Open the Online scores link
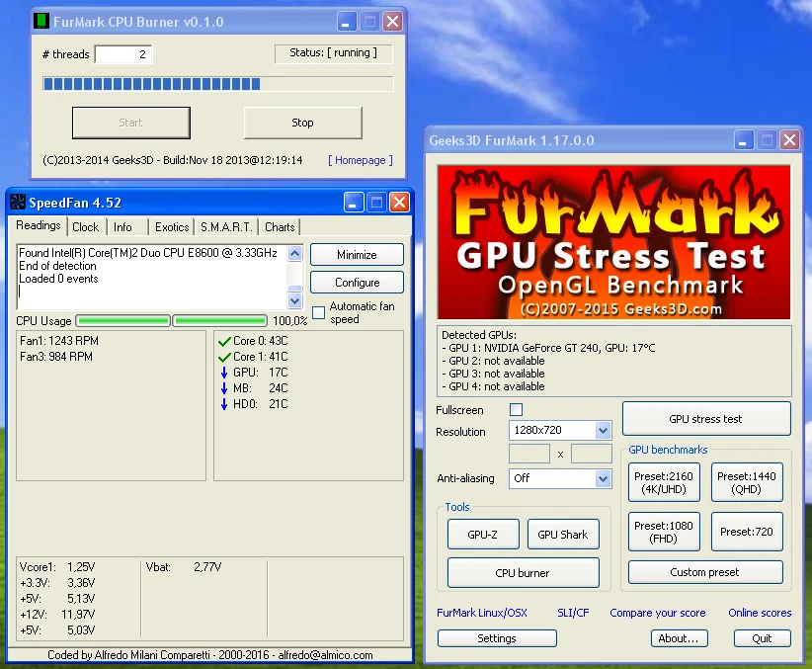 click(760, 613)
